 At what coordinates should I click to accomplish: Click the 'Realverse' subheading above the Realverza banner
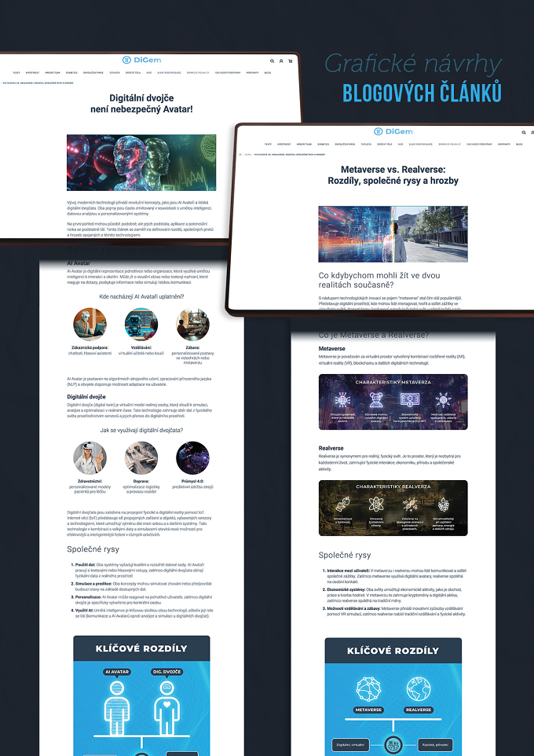(331, 449)
